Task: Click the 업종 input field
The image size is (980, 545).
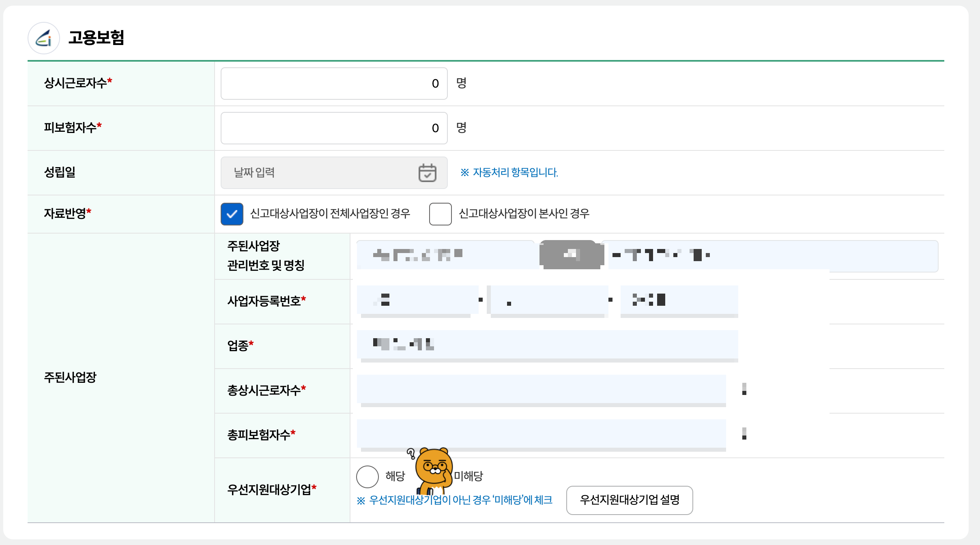Action: [548, 345]
